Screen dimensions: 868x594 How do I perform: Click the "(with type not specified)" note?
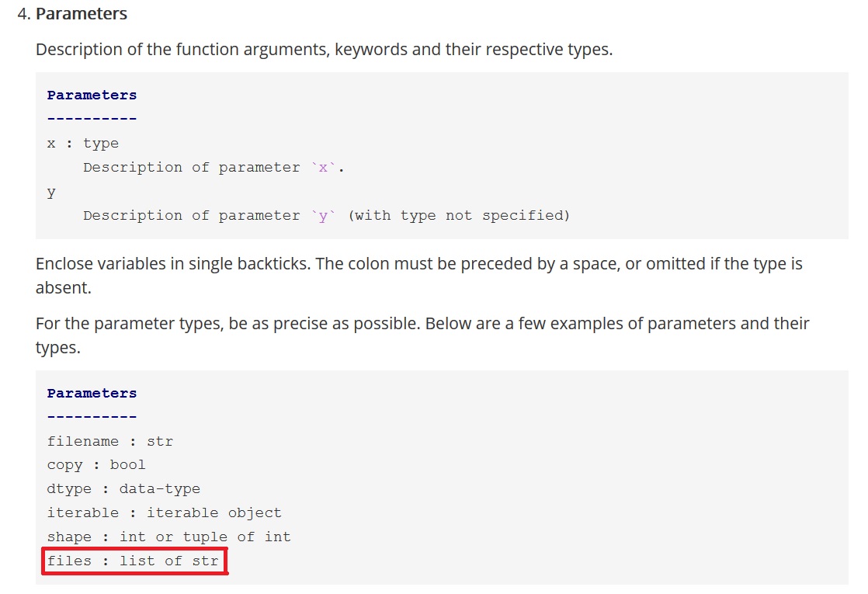[x=459, y=215]
